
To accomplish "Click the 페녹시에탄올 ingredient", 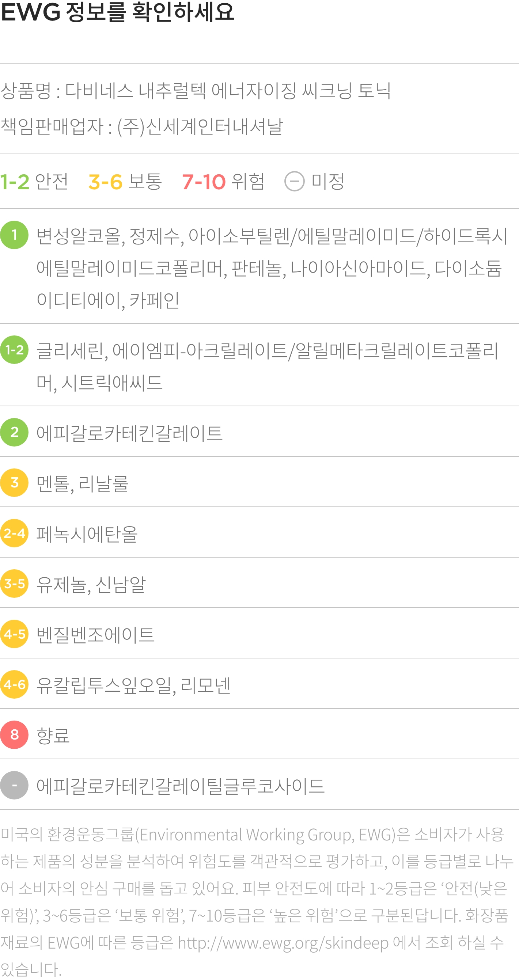I will coord(87,533).
